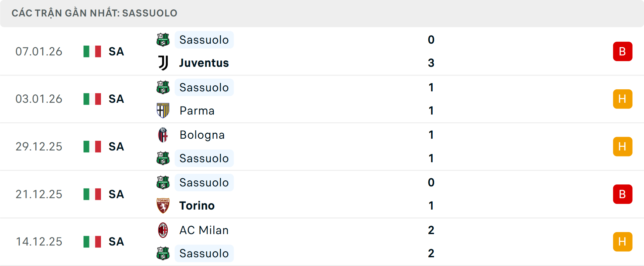644x266 pixels.
Task: Expand the SA league label on the Parma row
Action: [x=116, y=99]
